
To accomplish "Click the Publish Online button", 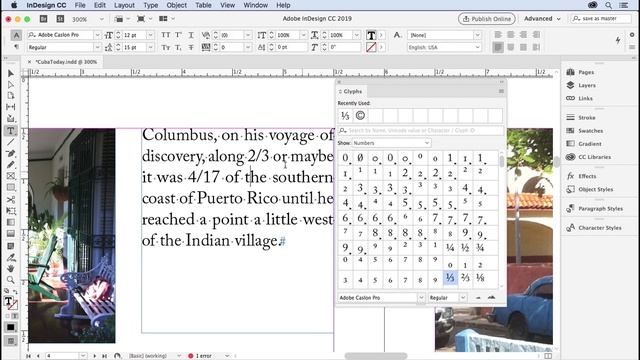I will (x=487, y=19).
